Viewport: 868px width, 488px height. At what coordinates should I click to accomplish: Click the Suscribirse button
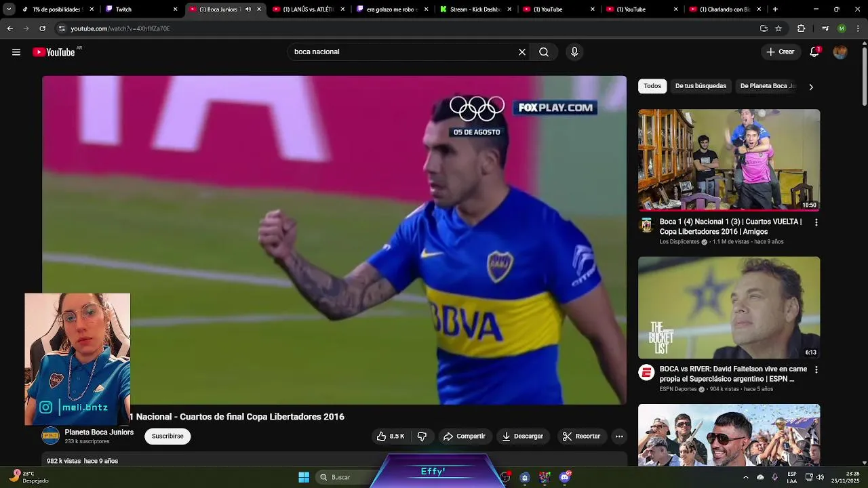pos(167,436)
